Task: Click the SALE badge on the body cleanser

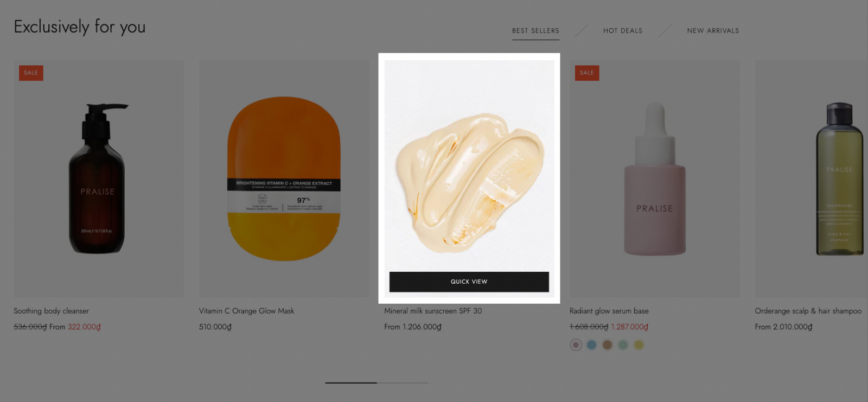Action: tap(31, 73)
